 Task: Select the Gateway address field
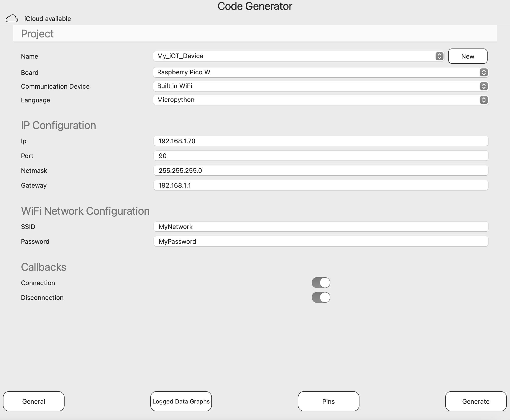coord(320,185)
